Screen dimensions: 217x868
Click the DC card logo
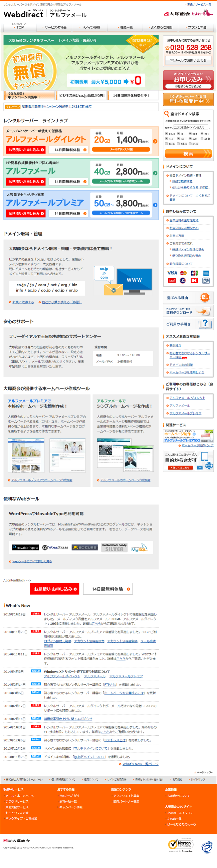click(x=194, y=280)
